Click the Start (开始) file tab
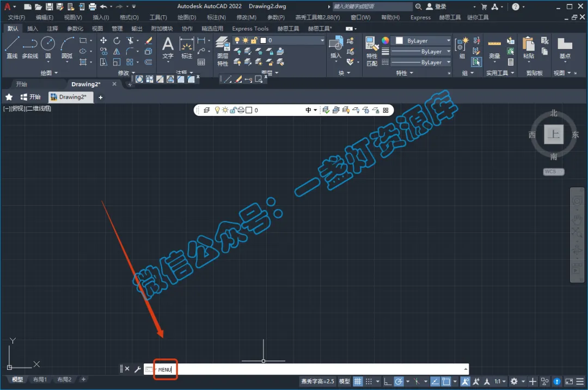588x390 pixels. pos(22,84)
